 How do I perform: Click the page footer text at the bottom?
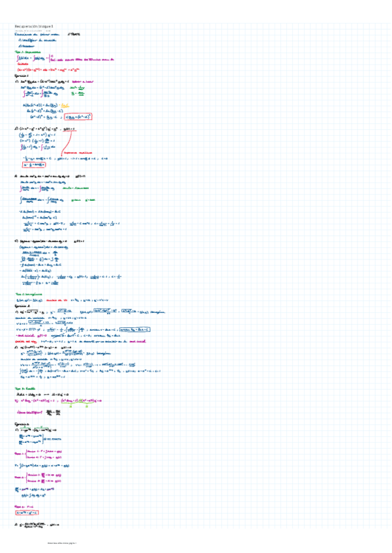(x=62, y=543)
